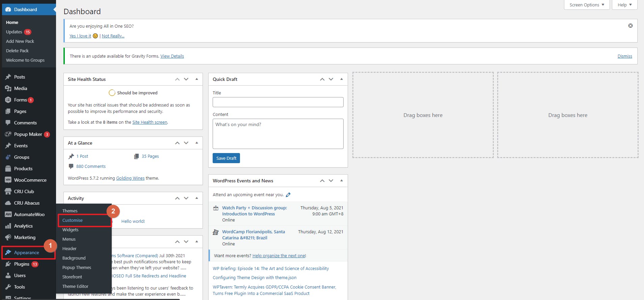Open the Hello world! post link
This screenshot has height=300, width=644.
pos(133,221)
